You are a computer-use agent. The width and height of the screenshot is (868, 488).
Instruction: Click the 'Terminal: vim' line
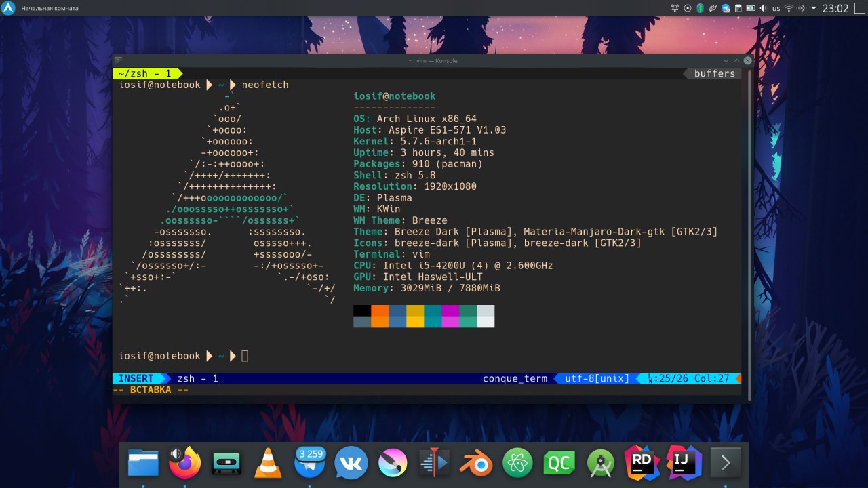coord(391,254)
